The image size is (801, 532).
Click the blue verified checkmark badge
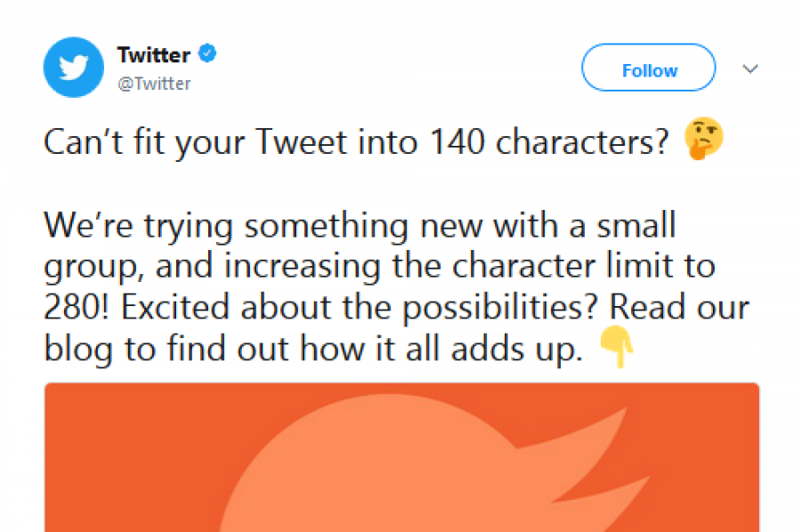[207, 53]
